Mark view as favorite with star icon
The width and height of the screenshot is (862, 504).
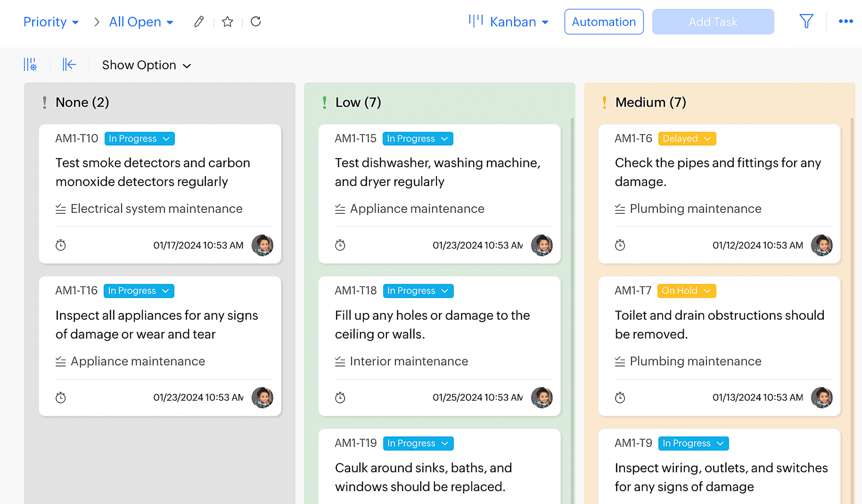point(227,22)
